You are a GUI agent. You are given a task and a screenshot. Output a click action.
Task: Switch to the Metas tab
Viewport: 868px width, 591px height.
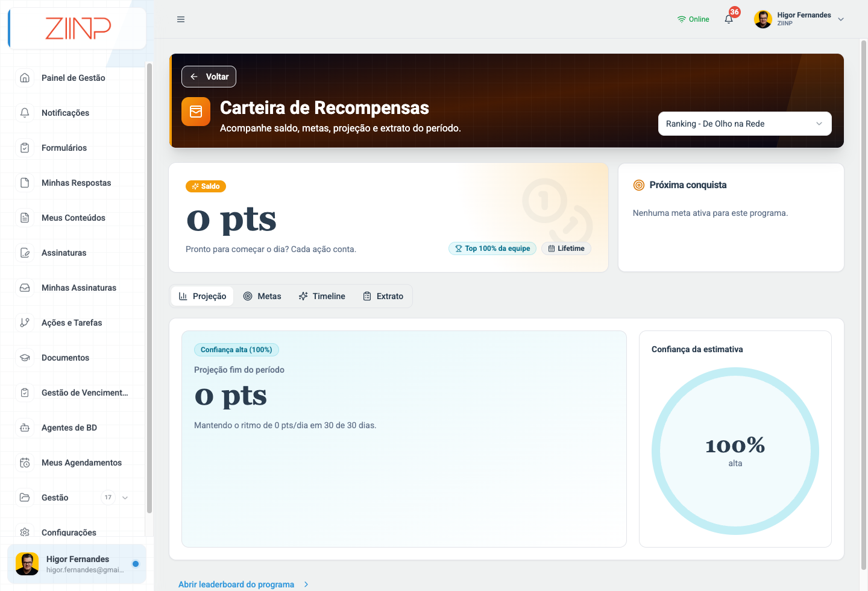click(x=262, y=296)
